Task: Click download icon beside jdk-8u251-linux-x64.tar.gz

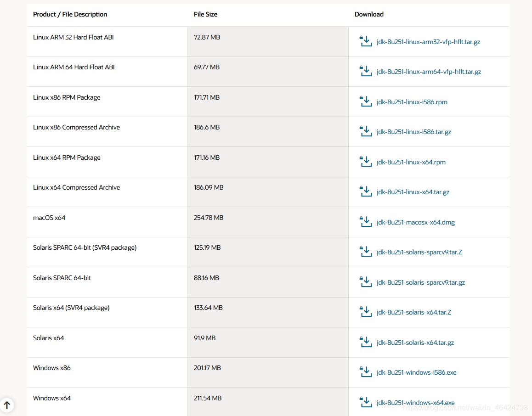Action: 365,191
